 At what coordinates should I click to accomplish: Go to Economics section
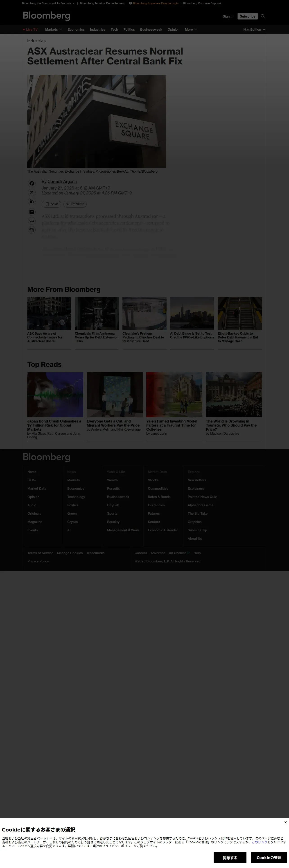pos(76,30)
